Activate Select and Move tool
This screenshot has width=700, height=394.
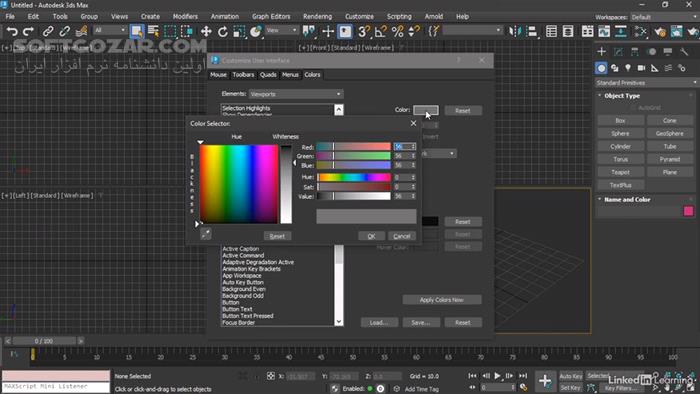[x=206, y=31]
